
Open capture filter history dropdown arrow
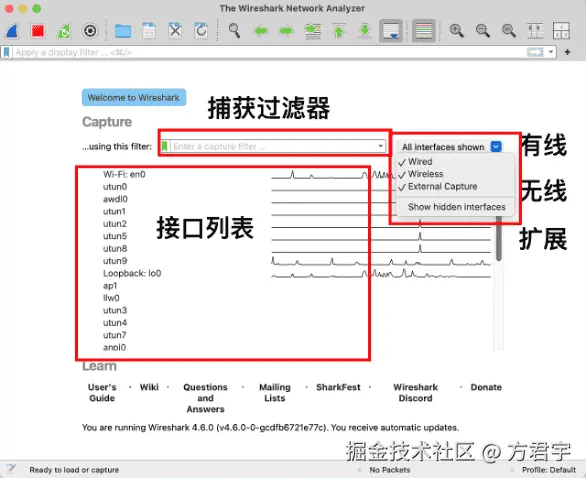pos(380,146)
